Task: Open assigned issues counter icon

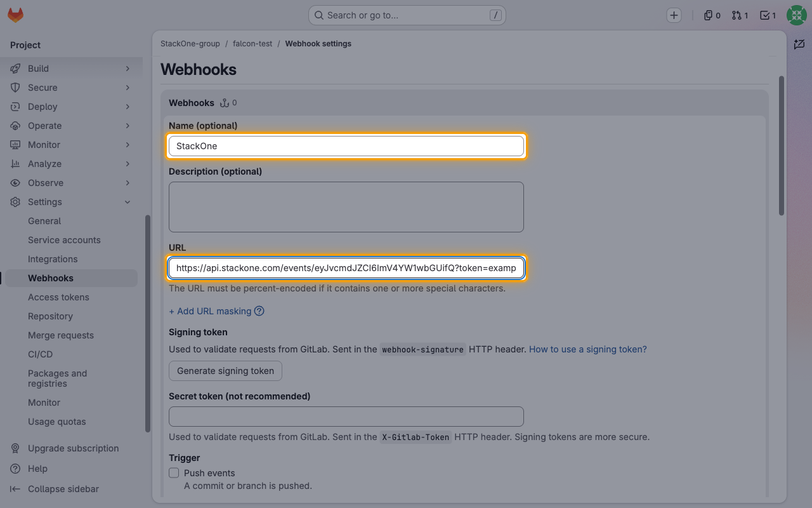Action: (712, 15)
